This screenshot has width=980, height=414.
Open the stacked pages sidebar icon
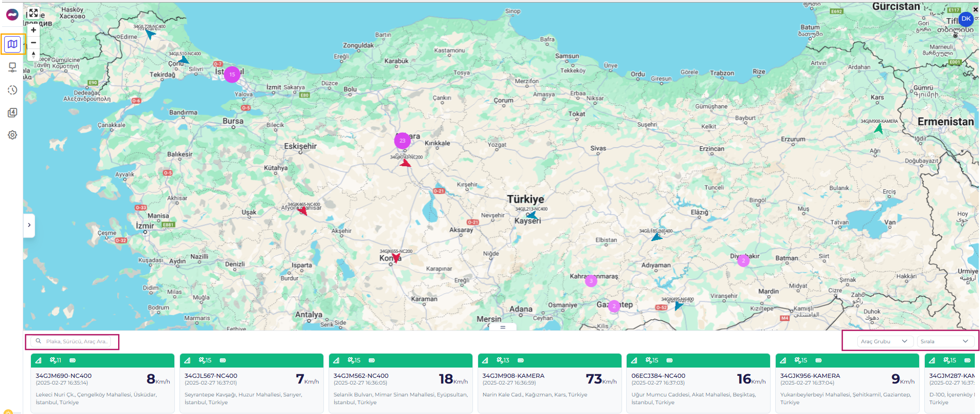[12, 113]
